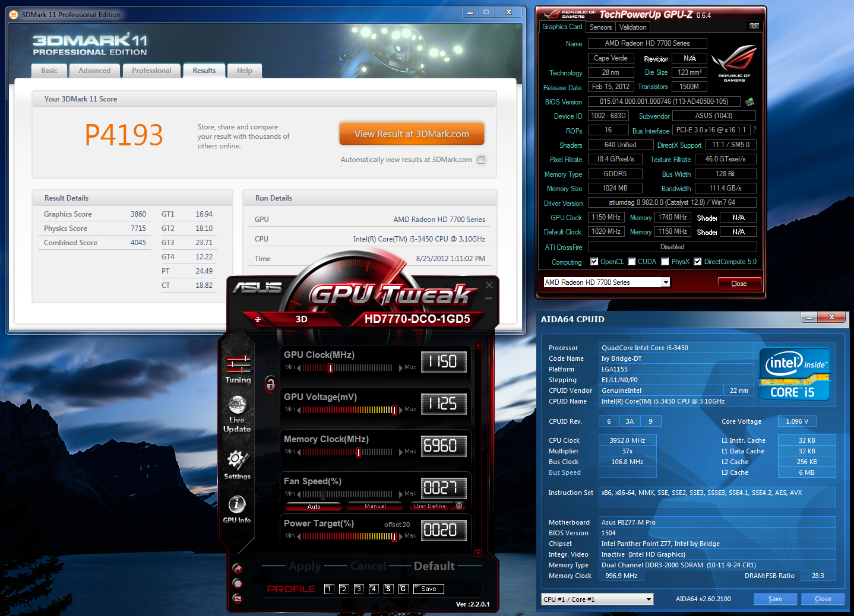
Task: Click the Memory Clock slider handle
Action: 358,452
